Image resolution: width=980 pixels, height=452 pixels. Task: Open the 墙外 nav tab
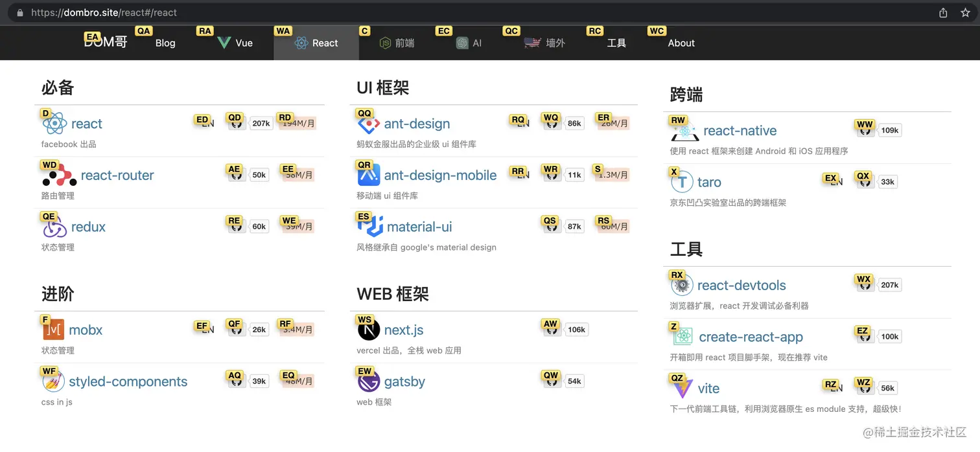[544, 43]
